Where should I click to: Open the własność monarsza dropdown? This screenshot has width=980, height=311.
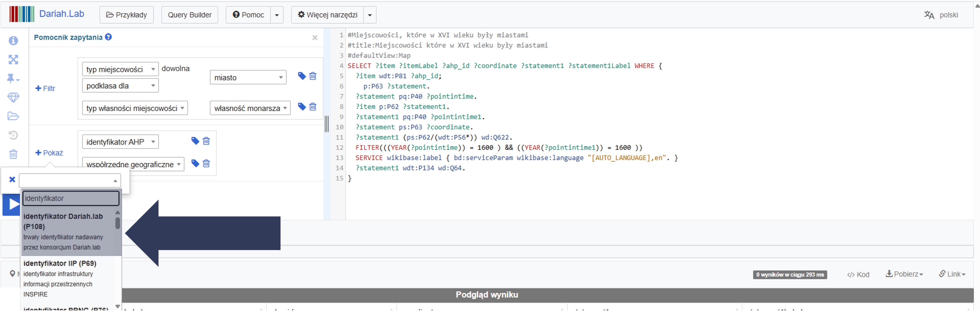(x=250, y=108)
